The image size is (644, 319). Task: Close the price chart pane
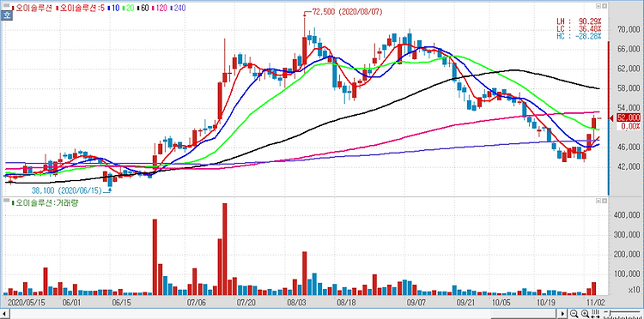click(x=605, y=6)
